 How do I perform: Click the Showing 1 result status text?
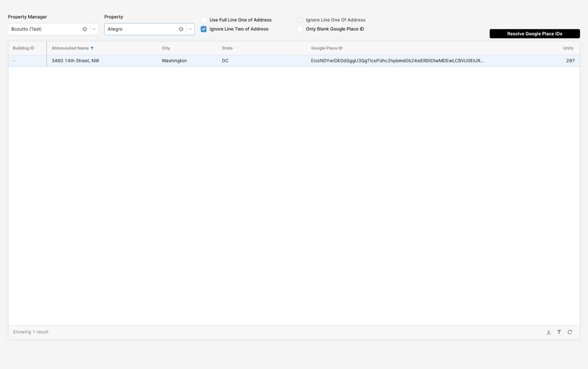pyautogui.click(x=31, y=332)
